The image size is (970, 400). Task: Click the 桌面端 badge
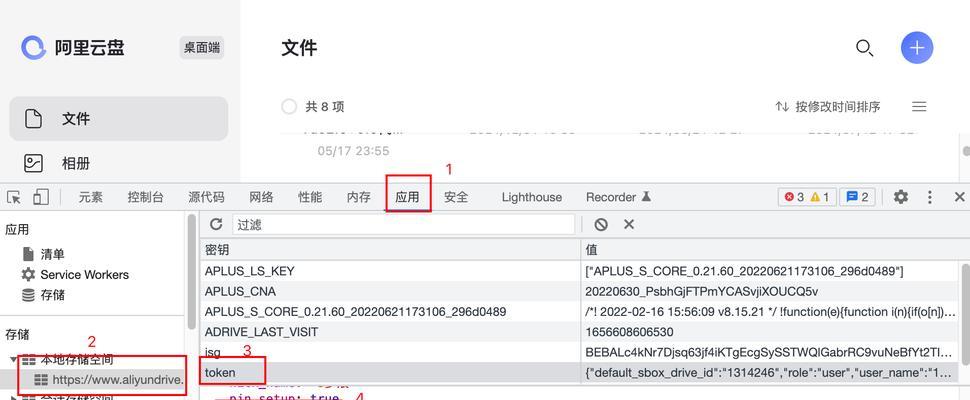202,48
